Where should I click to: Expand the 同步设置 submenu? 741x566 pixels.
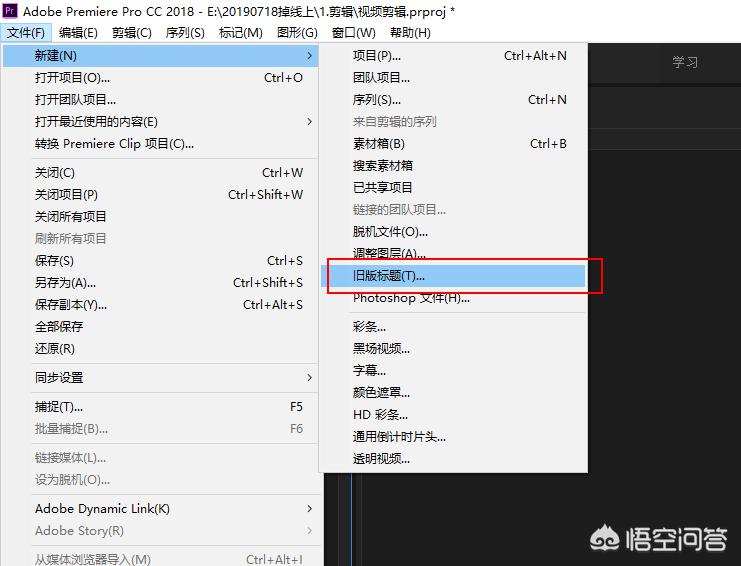point(161,377)
